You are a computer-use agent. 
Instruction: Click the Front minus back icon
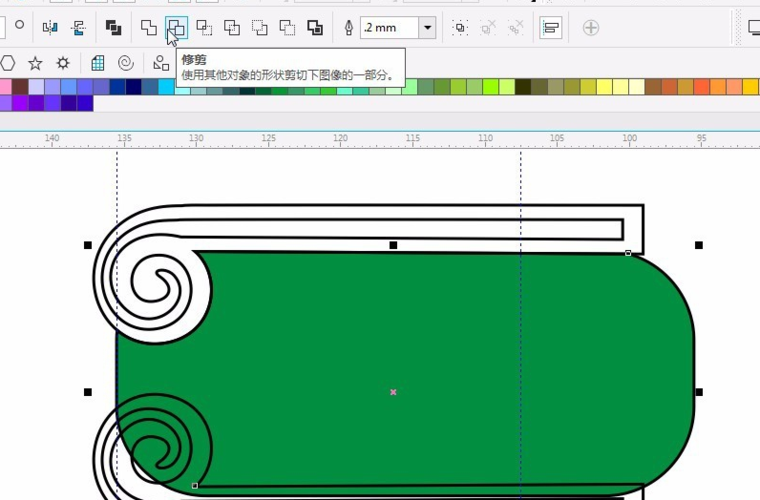(x=260, y=28)
